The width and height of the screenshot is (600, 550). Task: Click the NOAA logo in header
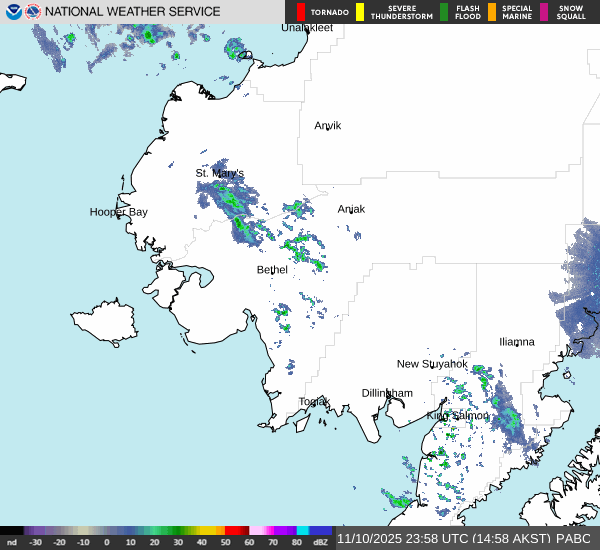[x=14, y=12]
